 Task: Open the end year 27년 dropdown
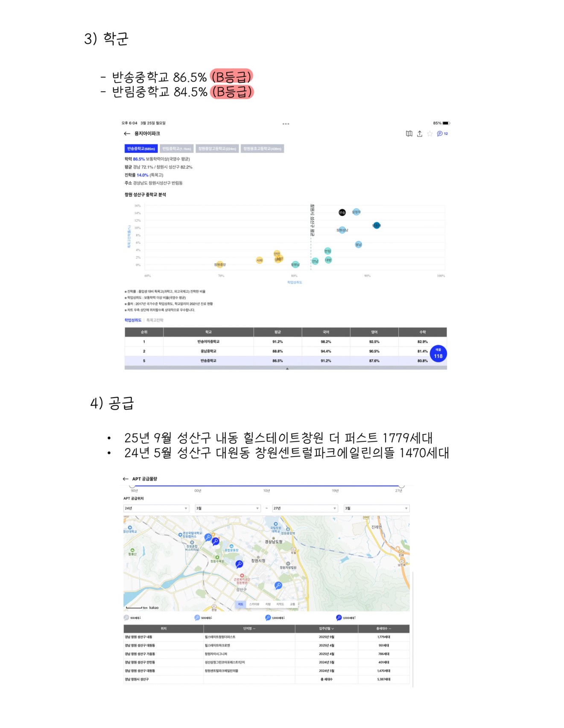point(305,508)
